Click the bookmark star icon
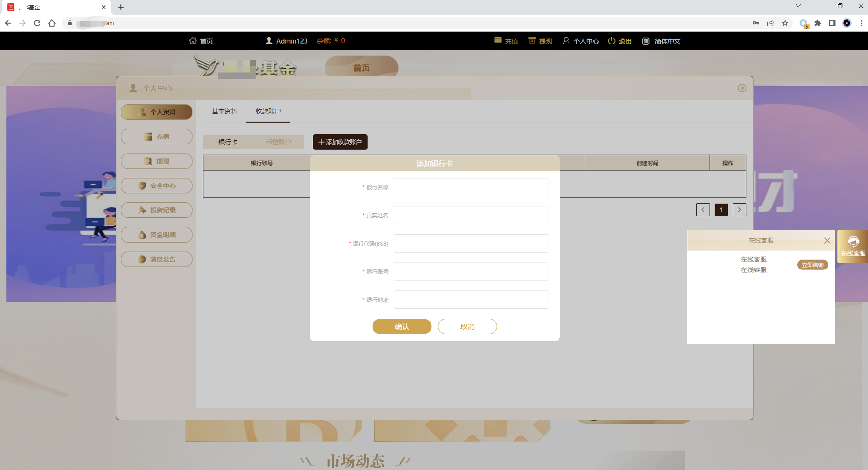Screen dimensions: 868x470 (785, 23)
